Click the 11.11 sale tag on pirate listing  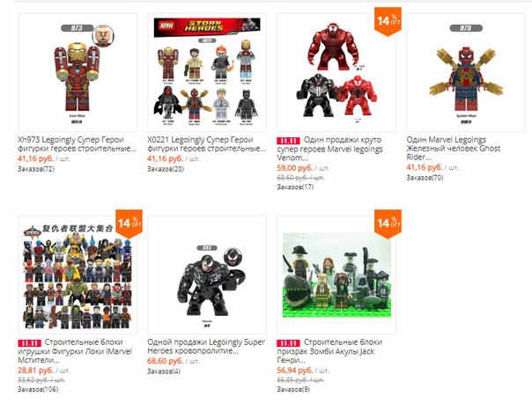[288, 343]
